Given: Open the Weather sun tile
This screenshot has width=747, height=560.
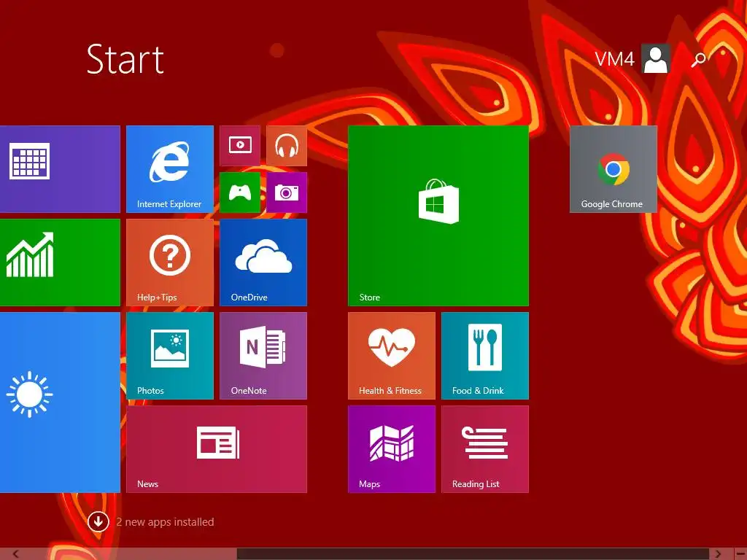Looking at the screenshot, I should coord(60,402).
